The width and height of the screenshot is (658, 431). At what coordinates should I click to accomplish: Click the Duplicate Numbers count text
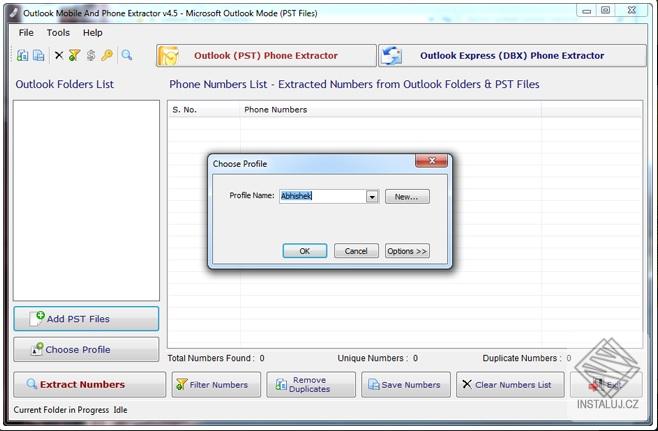tap(527, 358)
